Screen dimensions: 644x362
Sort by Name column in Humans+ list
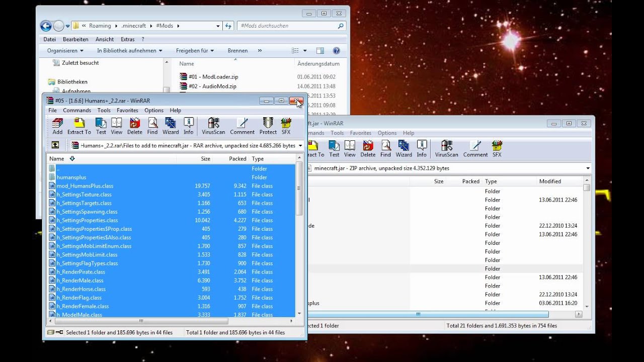pyautogui.click(x=112, y=158)
